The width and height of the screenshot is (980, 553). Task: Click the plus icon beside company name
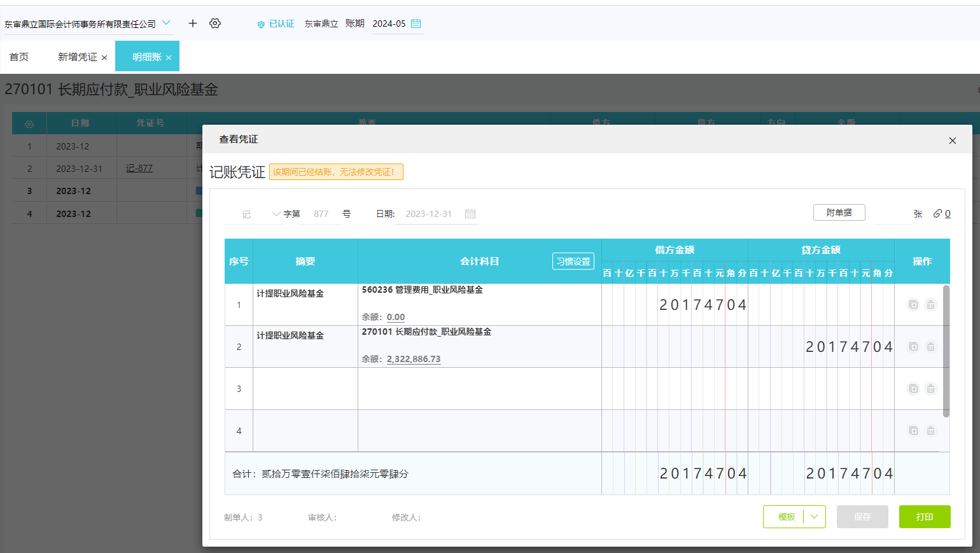tap(193, 24)
